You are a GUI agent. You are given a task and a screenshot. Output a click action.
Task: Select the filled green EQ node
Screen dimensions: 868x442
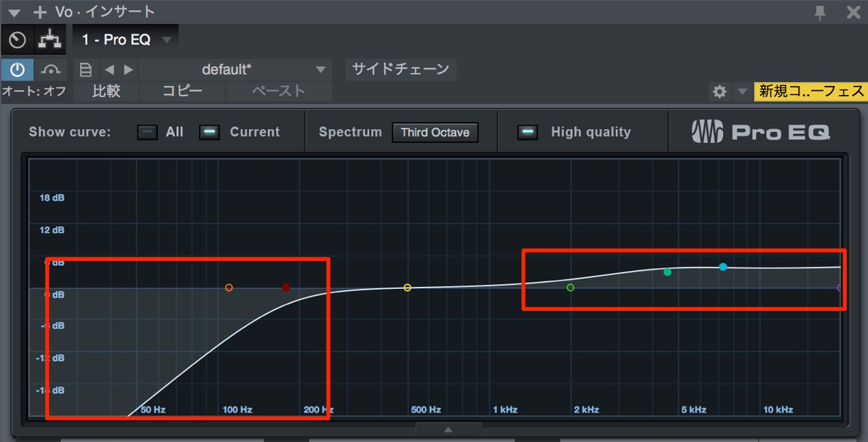pyautogui.click(x=668, y=272)
